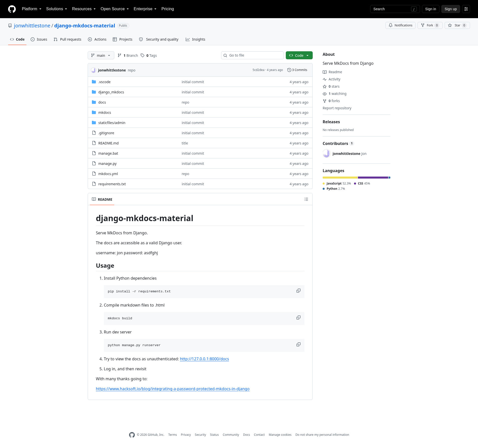The width and height of the screenshot is (478, 448).
Task: Open the footer Terms link
Action: [173, 435]
